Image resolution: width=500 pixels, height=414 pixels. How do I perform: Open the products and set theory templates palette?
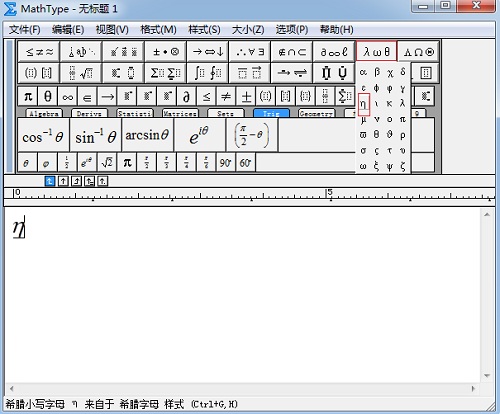coord(334,73)
